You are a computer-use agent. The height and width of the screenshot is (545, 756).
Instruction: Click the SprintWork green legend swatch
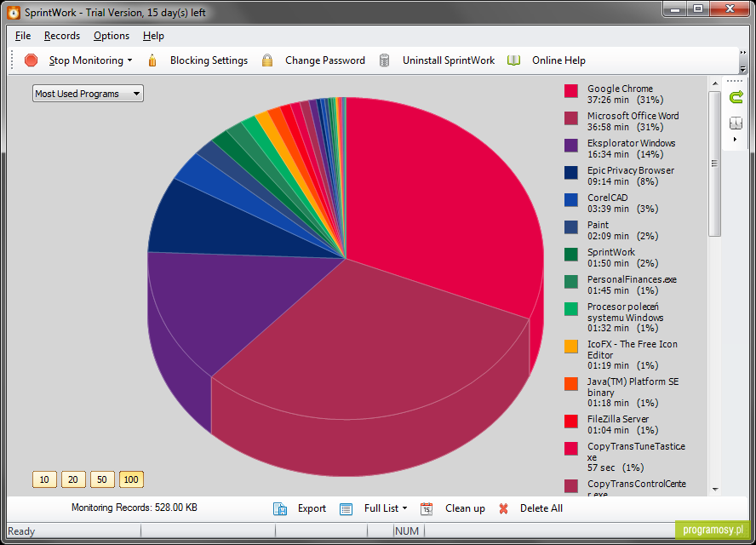pos(571,254)
